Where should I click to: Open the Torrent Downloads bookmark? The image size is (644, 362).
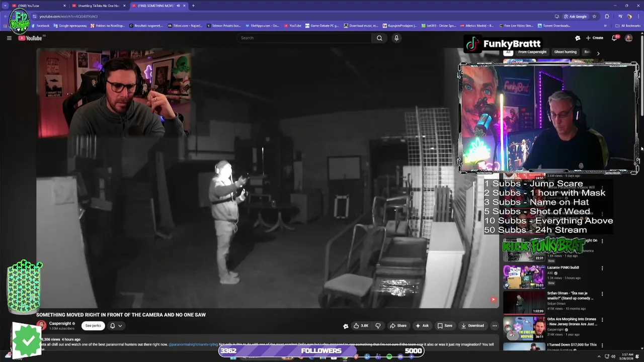(554, 26)
